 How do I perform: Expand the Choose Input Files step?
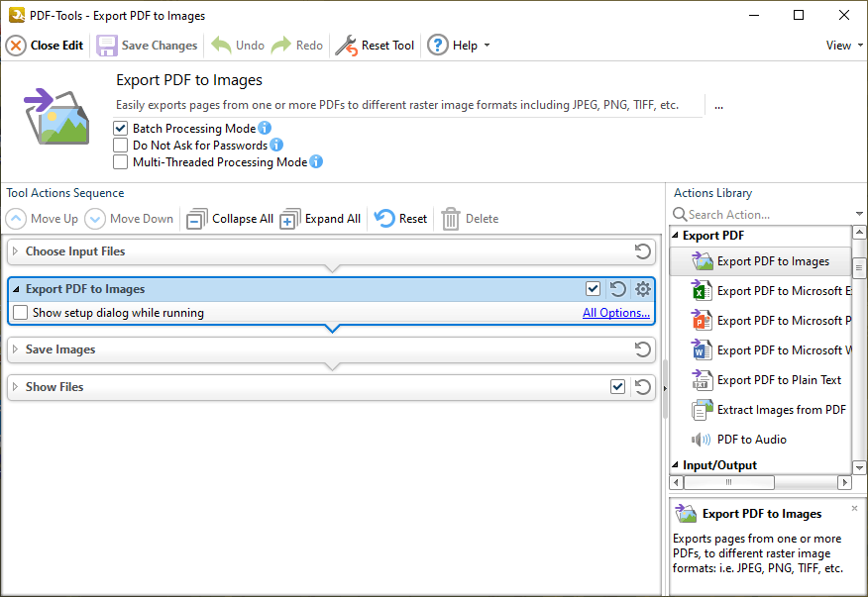[x=17, y=251]
